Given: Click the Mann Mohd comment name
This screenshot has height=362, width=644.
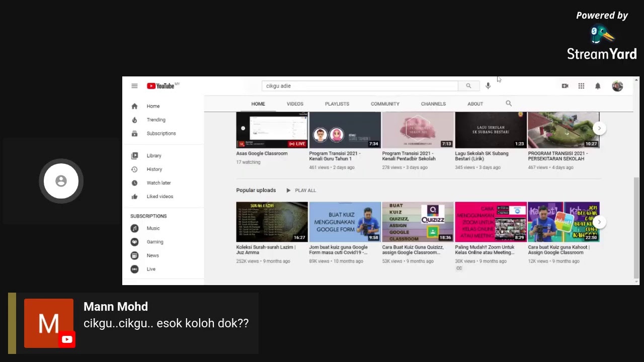Looking at the screenshot, I should pos(116,307).
